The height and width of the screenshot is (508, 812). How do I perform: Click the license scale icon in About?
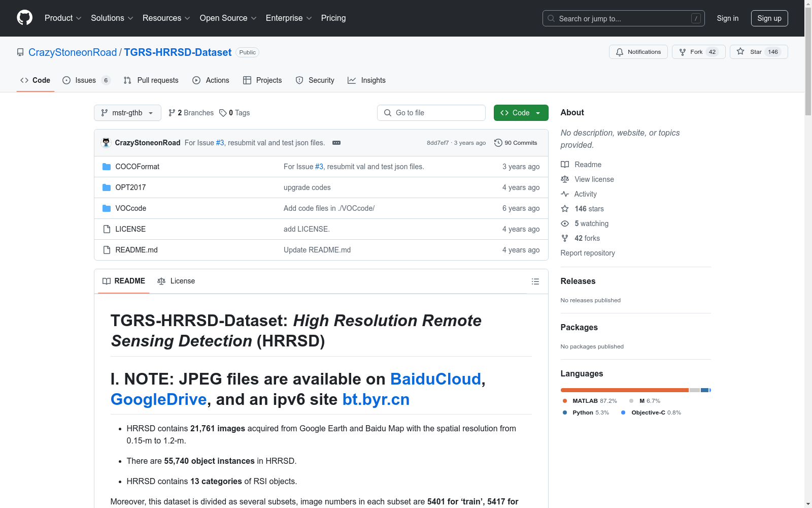click(x=565, y=179)
